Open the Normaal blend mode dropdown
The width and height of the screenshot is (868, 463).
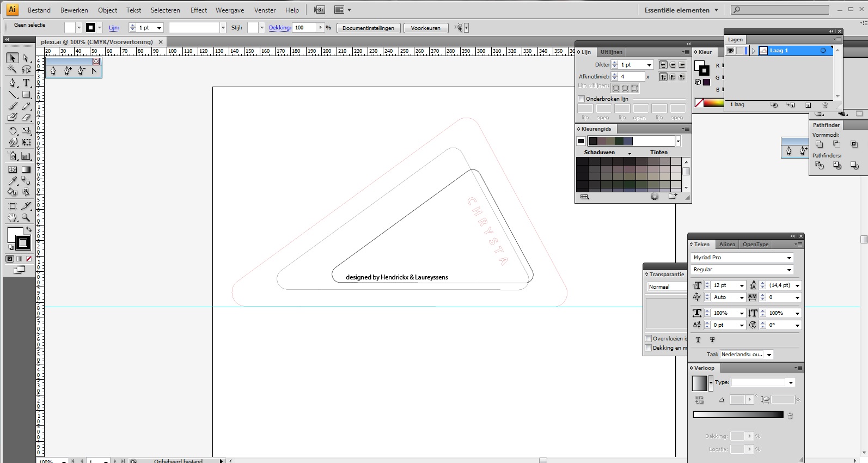(667, 287)
